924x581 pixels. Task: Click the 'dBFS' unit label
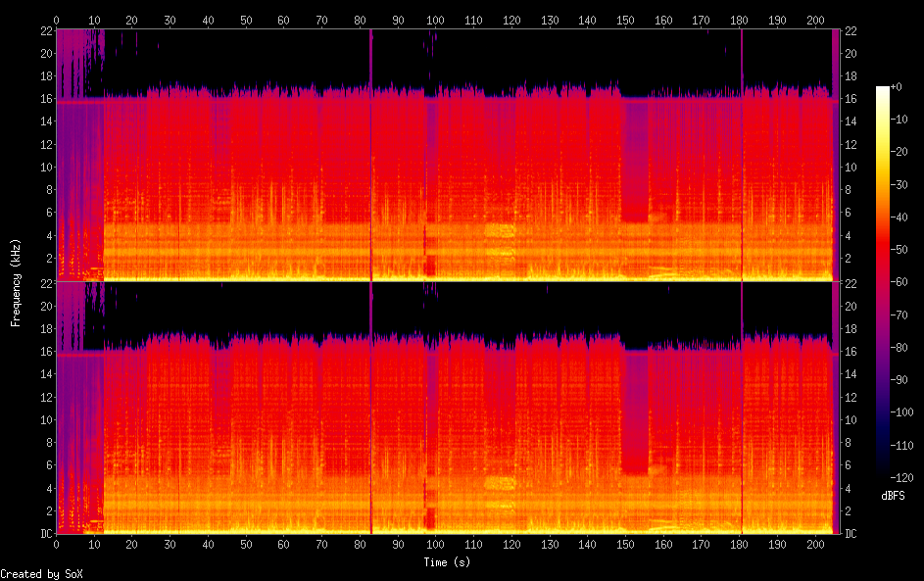coord(894,496)
